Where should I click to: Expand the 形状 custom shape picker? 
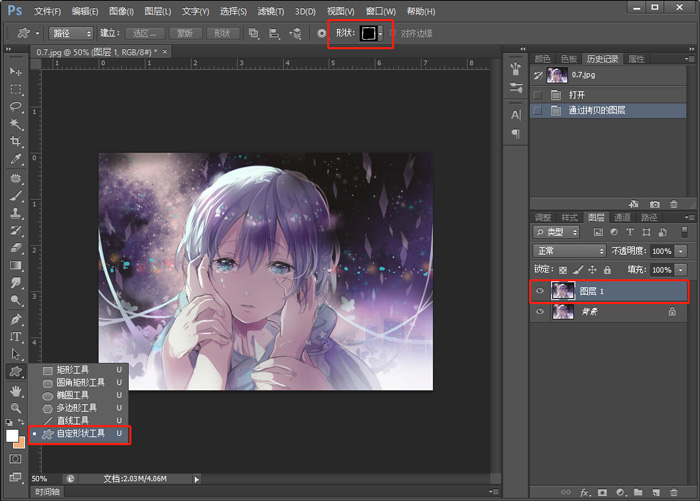(380, 33)
